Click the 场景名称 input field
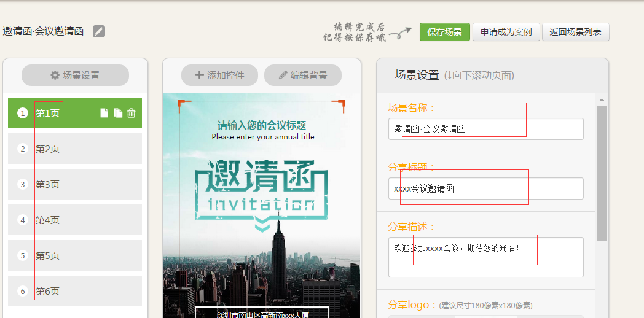The width and height of the screenshot is (644, 318). point(486,129)
